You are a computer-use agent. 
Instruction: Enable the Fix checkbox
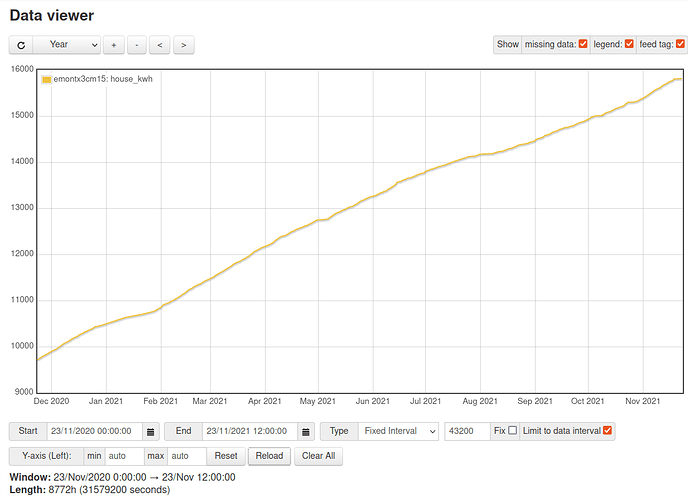point(512,430)
